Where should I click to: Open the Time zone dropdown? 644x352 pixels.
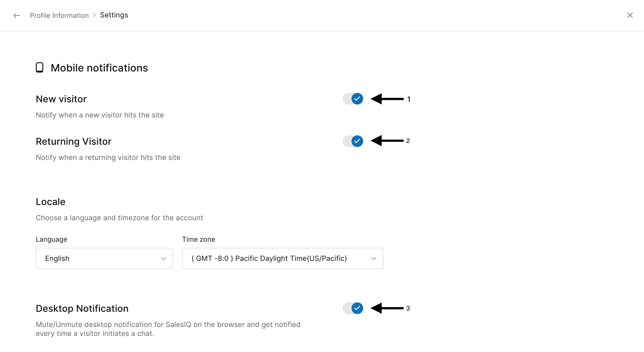point(282,258)
